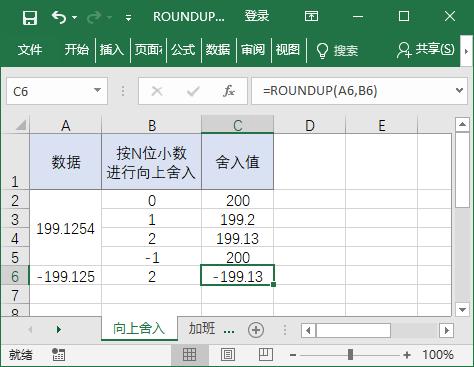Select row 7 header
Image resolution: width=474 pixels, height=367 pixels.
point(15,295)
